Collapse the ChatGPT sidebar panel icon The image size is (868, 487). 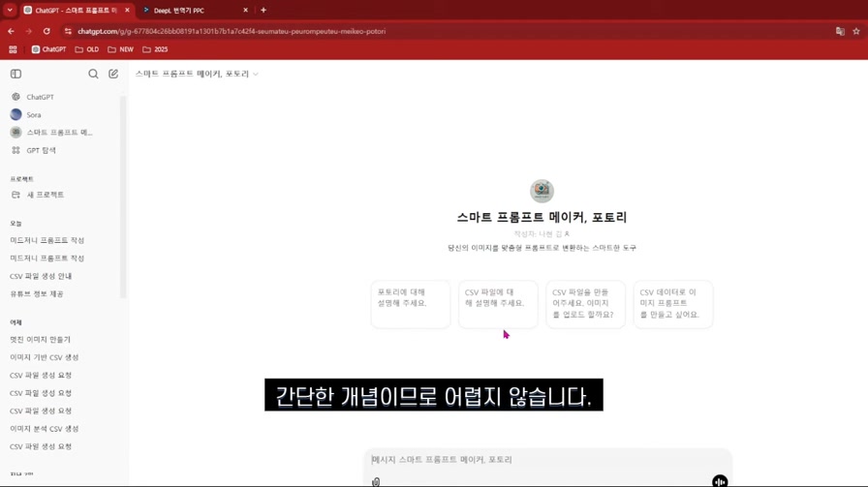(15, 74)
